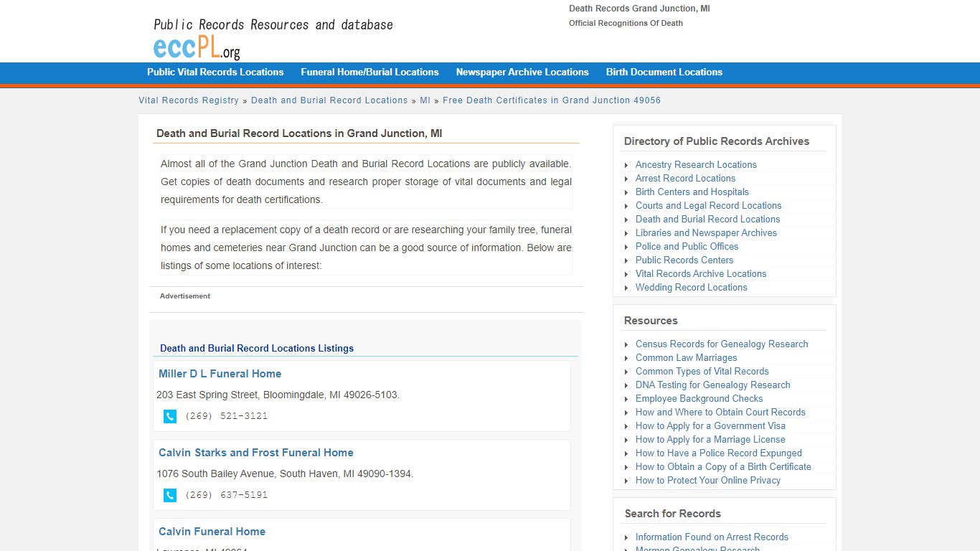Open How and Where to Obtain Court Records
Viewport: 980px width, 551px height.
click(x=720, y=412)
